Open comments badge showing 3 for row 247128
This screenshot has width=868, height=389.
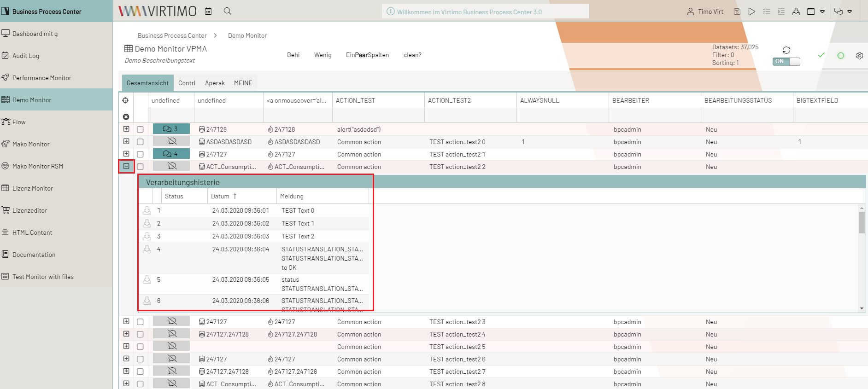(x=171, y=129)
